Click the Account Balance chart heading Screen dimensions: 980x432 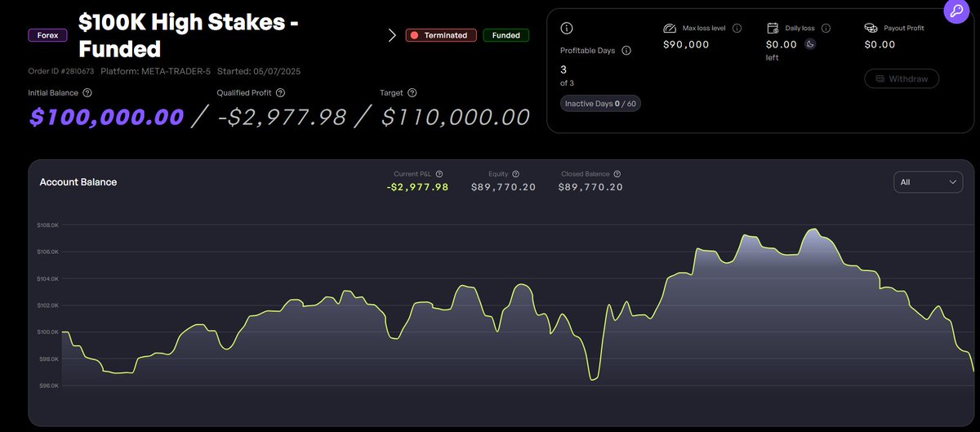click(x=78, y=182)
